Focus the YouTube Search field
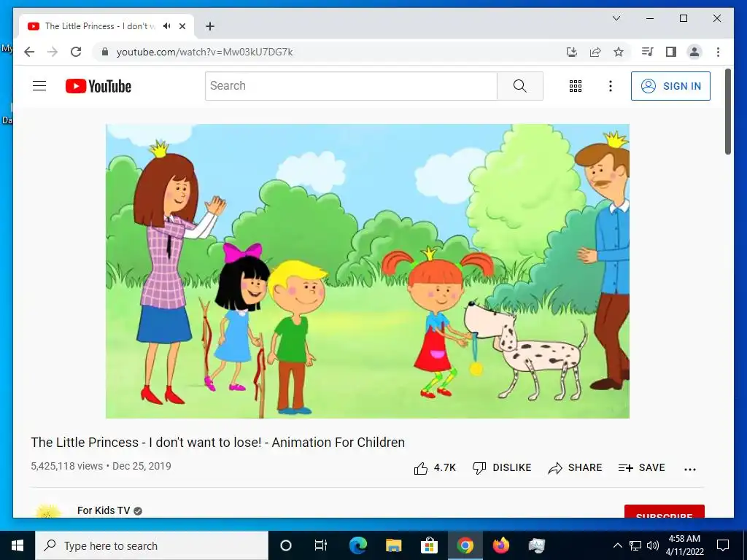 (x=351, y=86)
